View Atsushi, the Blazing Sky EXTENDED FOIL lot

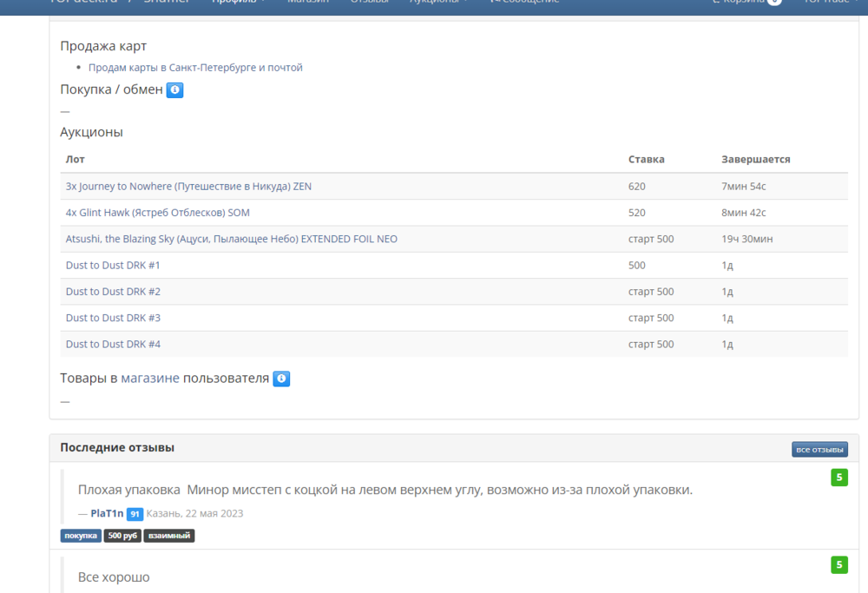[x=231, y=239]
